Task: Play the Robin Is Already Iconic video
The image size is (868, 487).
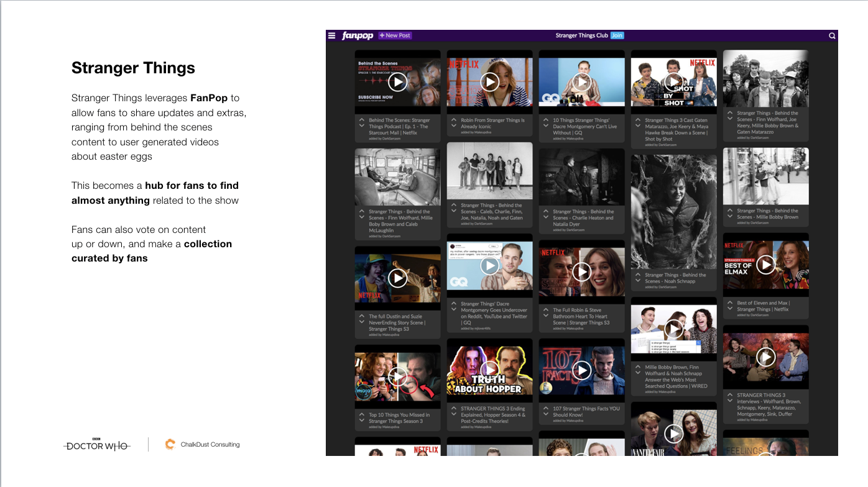Action: point(489,82)
